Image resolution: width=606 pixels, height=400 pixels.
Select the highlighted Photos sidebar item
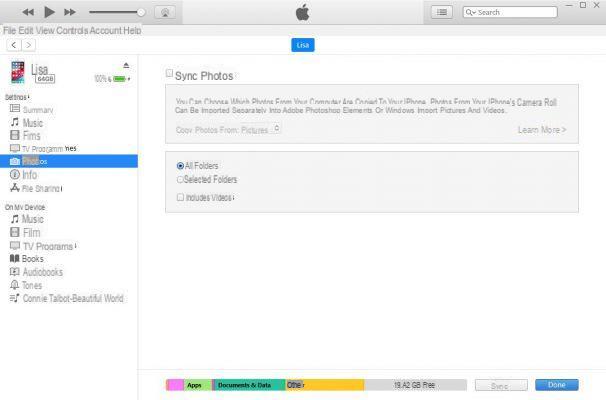(69, 161)
